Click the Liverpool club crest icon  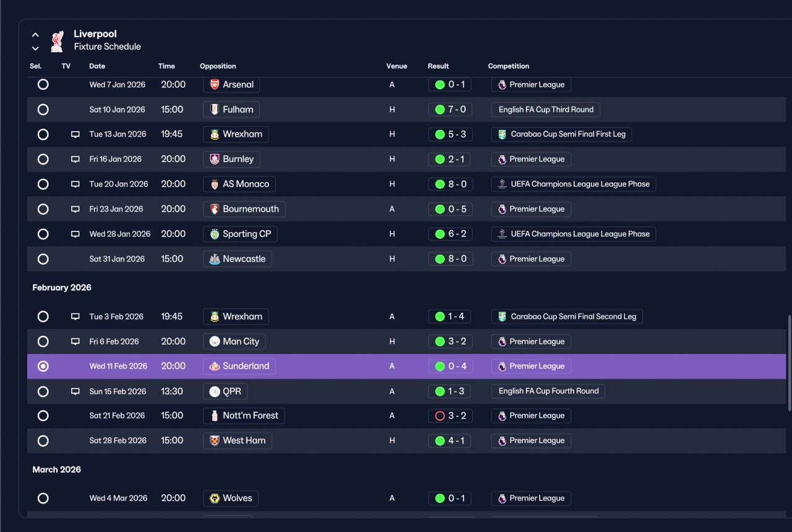pos(57,41)
